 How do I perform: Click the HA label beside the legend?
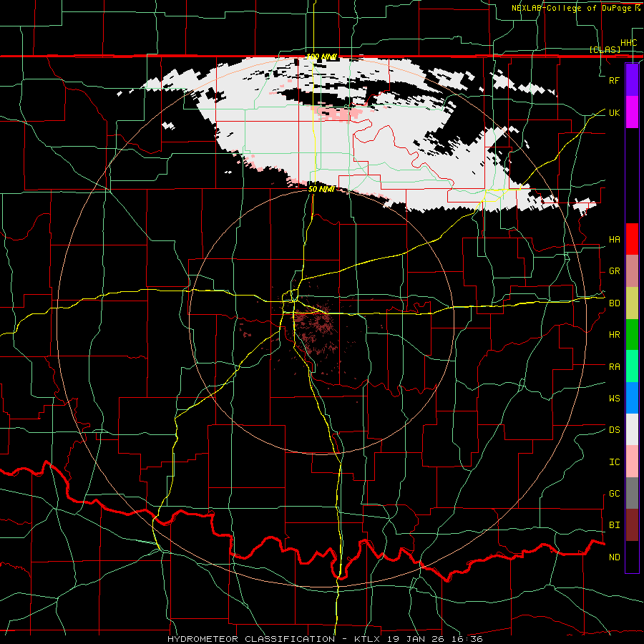[614, 240]
